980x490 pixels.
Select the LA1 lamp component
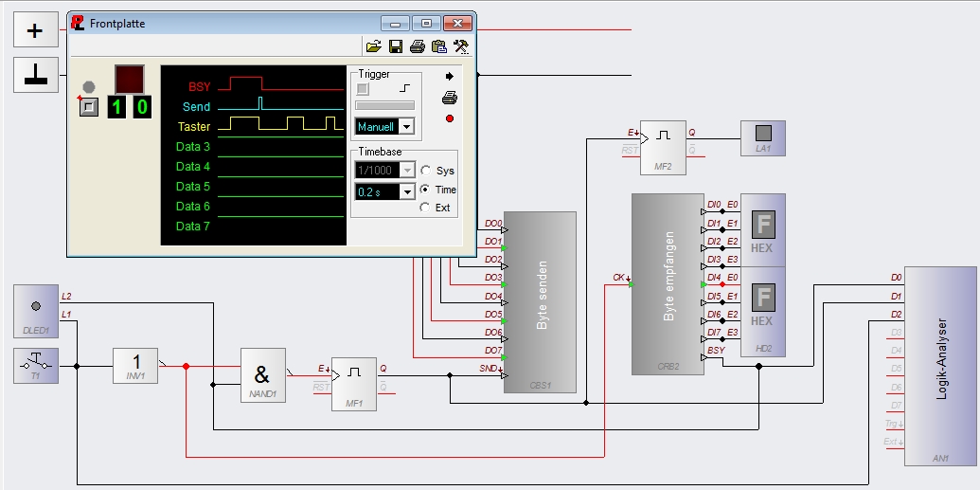tap(762, 138)
